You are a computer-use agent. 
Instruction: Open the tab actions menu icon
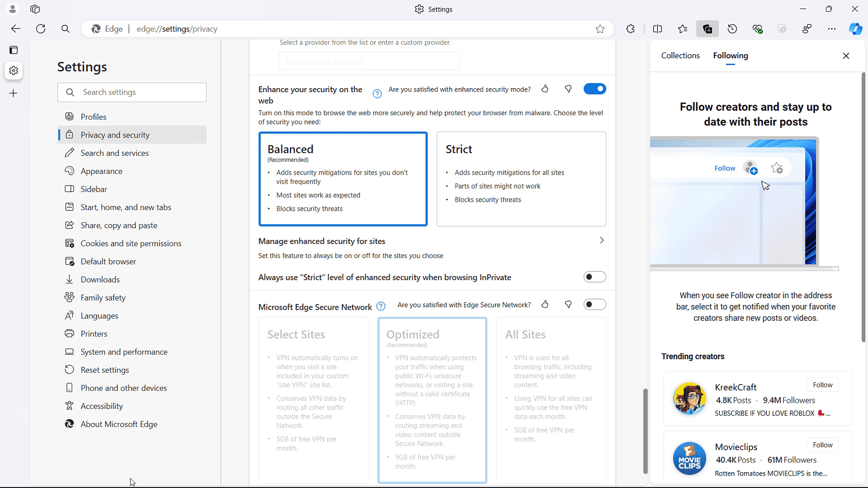point(14,50)
